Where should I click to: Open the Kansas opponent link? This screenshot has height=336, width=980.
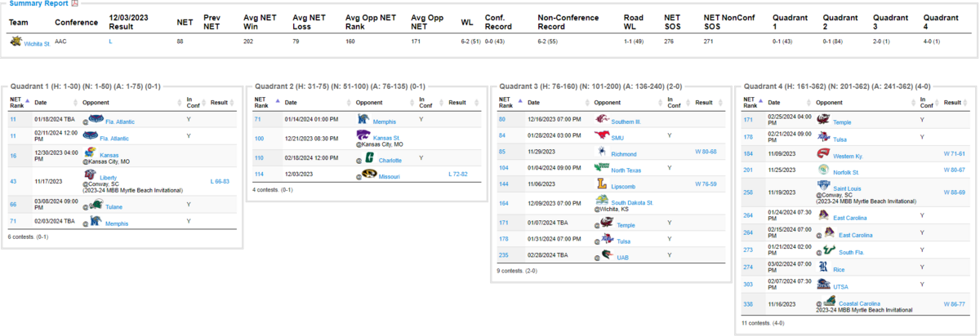[x=108, y=156]
